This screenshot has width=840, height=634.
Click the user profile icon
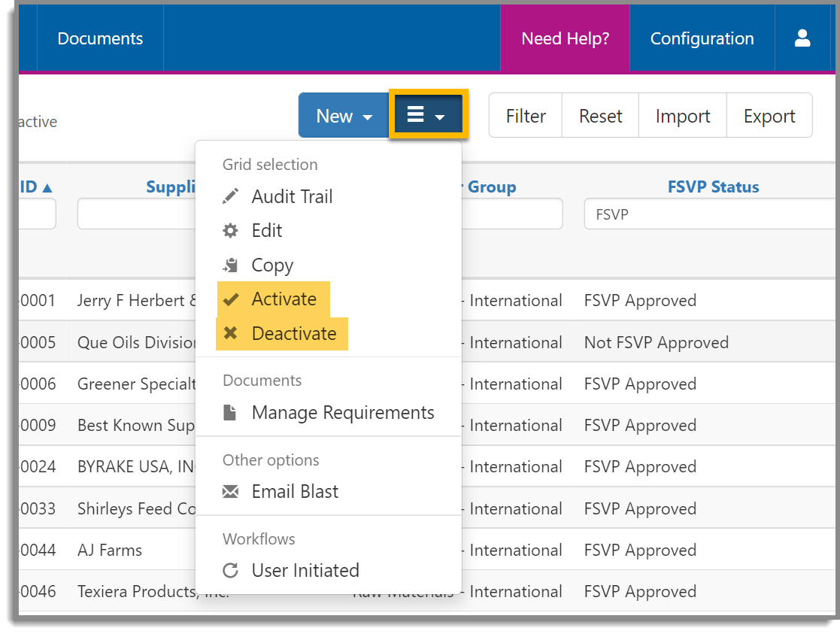803,38
